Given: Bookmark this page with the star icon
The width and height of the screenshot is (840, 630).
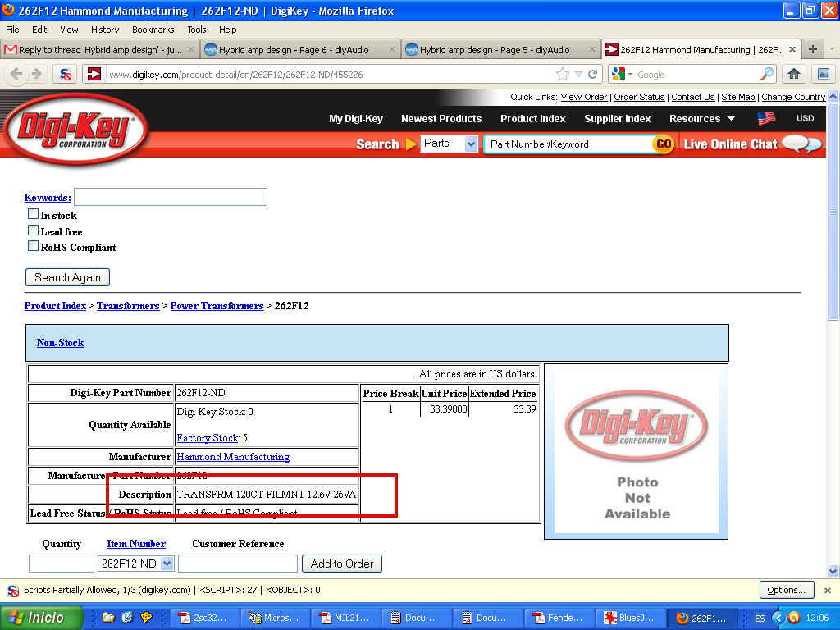Looking at the screenshot, I should coord(562,74).
